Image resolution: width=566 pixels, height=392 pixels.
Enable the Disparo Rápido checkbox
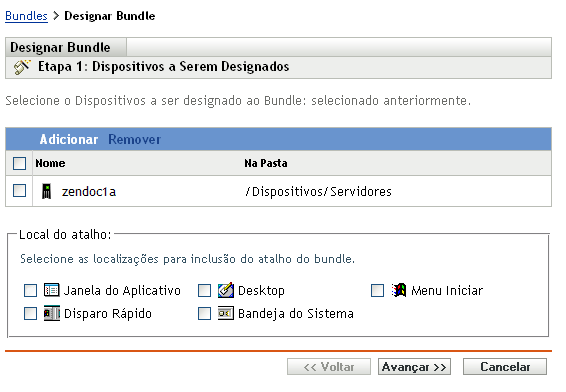click(30, 313)
